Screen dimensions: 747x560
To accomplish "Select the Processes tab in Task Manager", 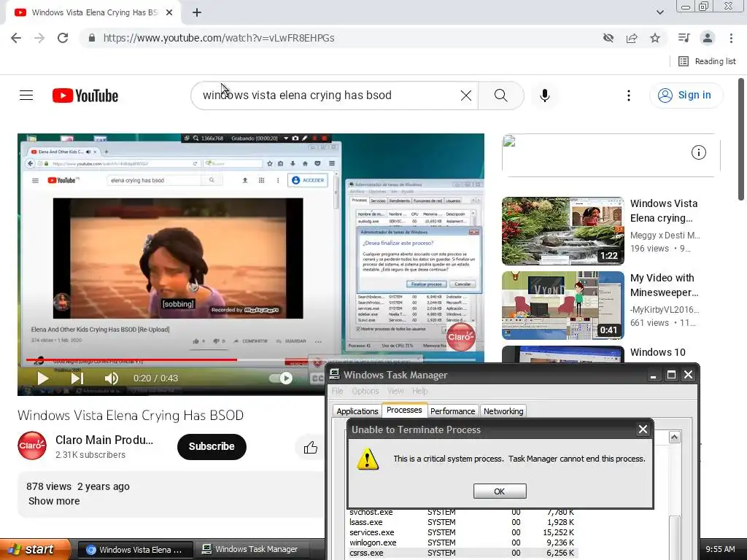I will (x=404, y=410).
